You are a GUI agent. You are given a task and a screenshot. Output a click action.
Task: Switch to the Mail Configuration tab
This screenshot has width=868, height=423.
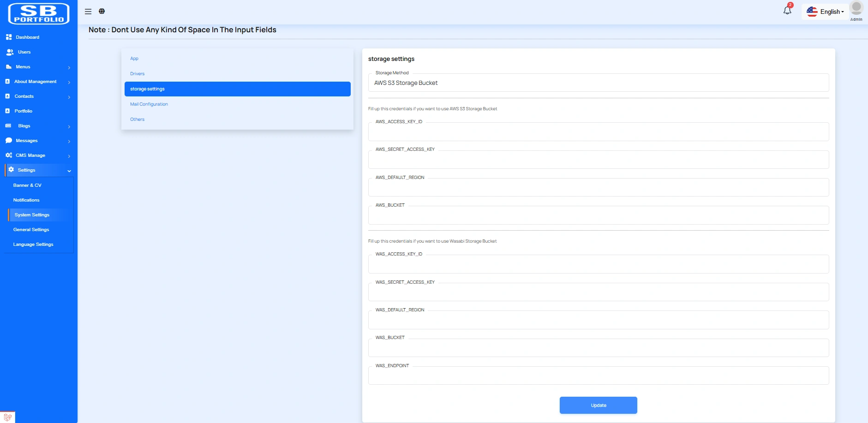(x=149, y=104)
